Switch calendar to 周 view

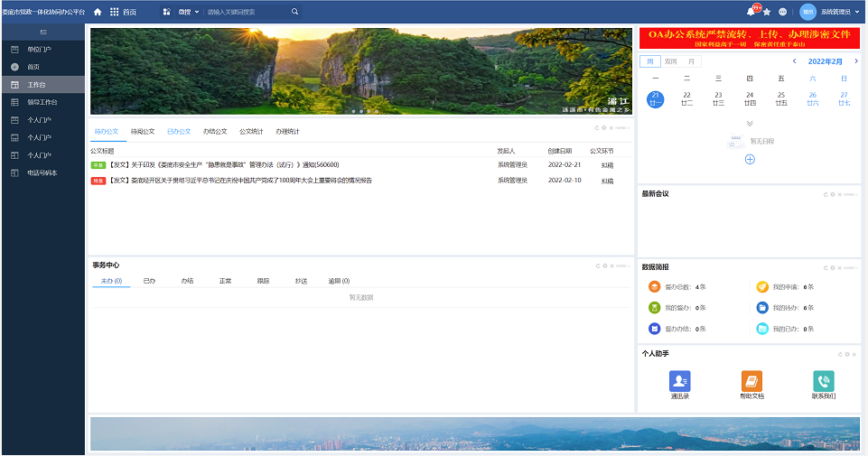[650, 61]
